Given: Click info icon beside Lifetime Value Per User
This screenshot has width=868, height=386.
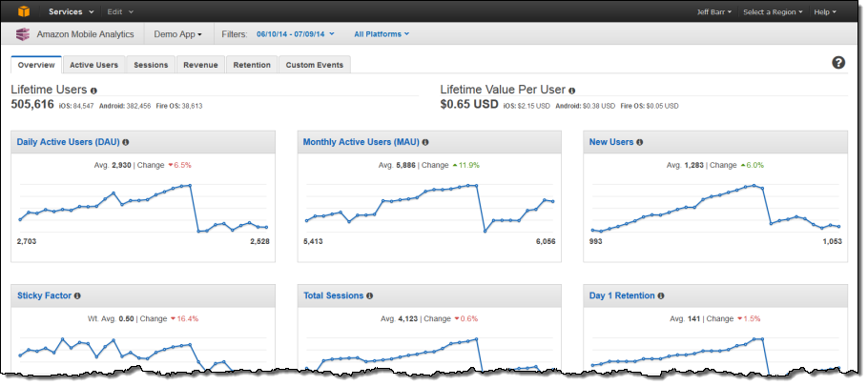Looking at the screenshot, I should (x=572, y=90).
